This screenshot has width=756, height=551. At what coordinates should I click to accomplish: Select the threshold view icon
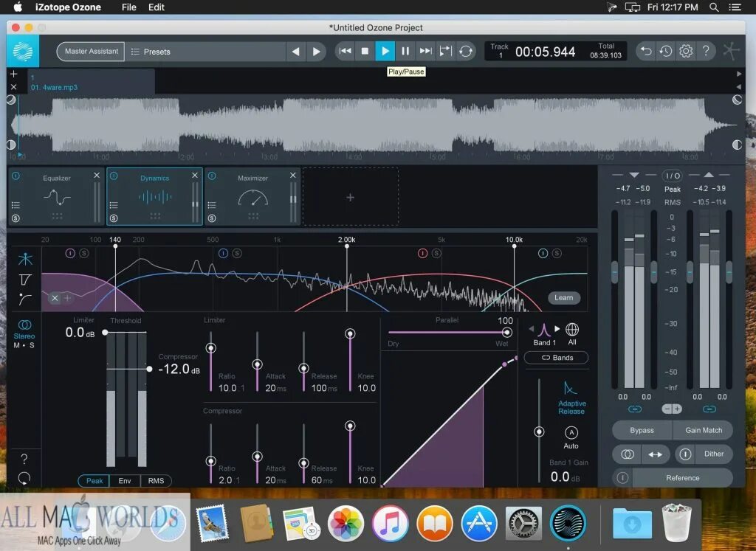[x=25, y=280]
